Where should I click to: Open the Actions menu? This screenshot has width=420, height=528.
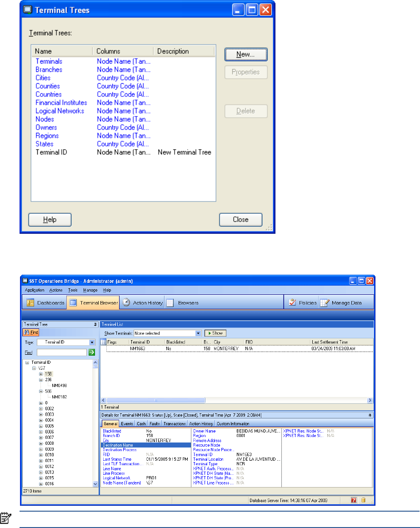pyautogui.click(x=56, y=290)
